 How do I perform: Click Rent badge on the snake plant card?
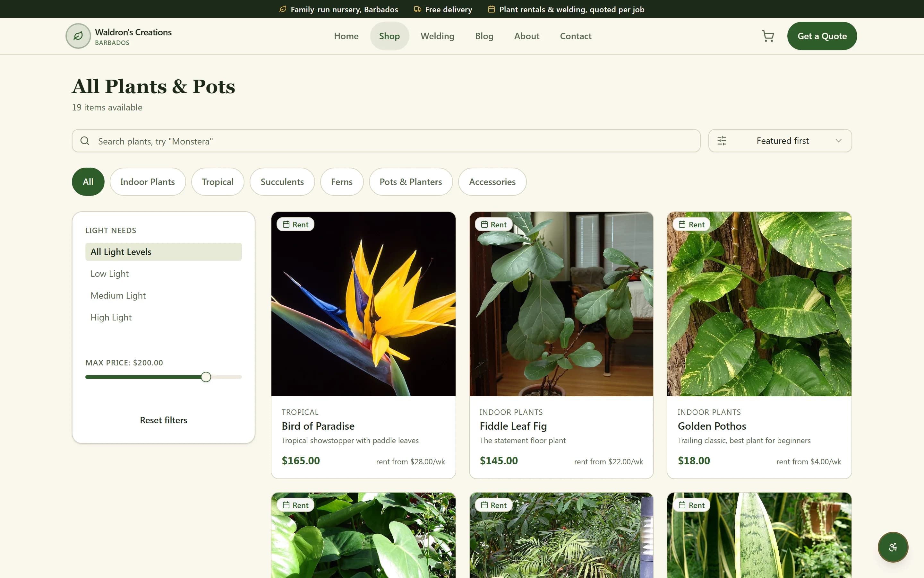pos(691,505)
